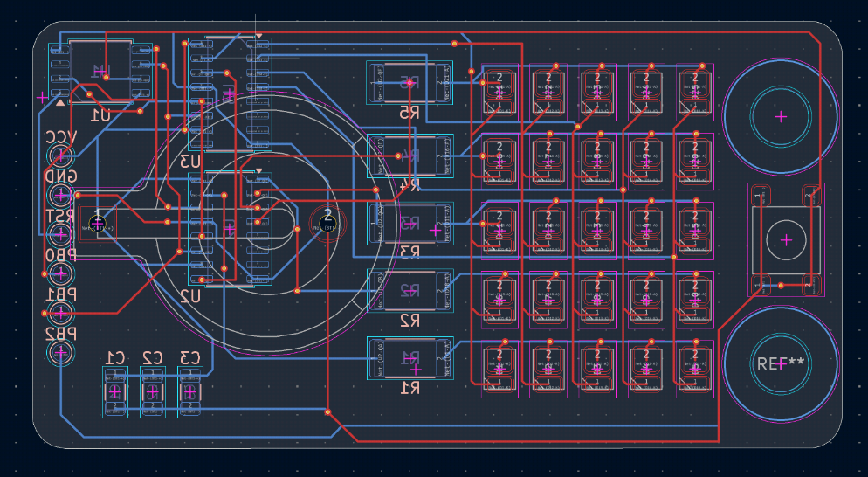Select battery holder through-hole pad 1
The image size is (868, 477).
pos(98,224)
